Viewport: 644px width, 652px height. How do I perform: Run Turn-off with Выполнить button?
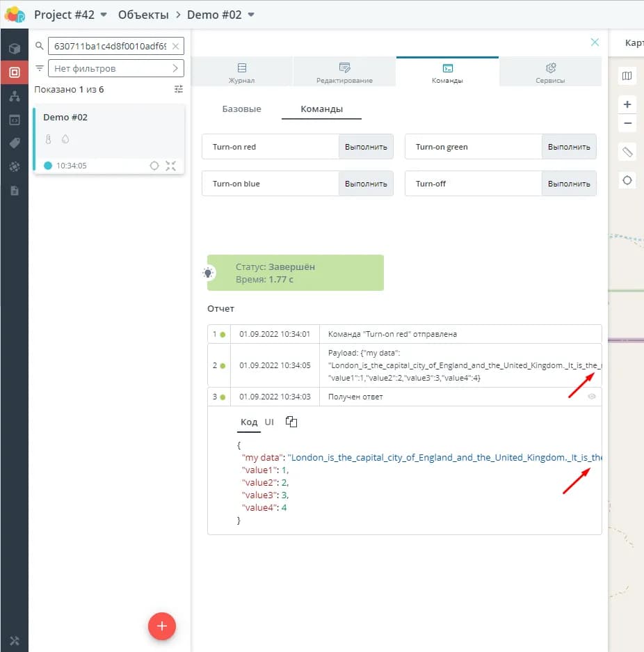pyautogui.click(x=569, y=184)
